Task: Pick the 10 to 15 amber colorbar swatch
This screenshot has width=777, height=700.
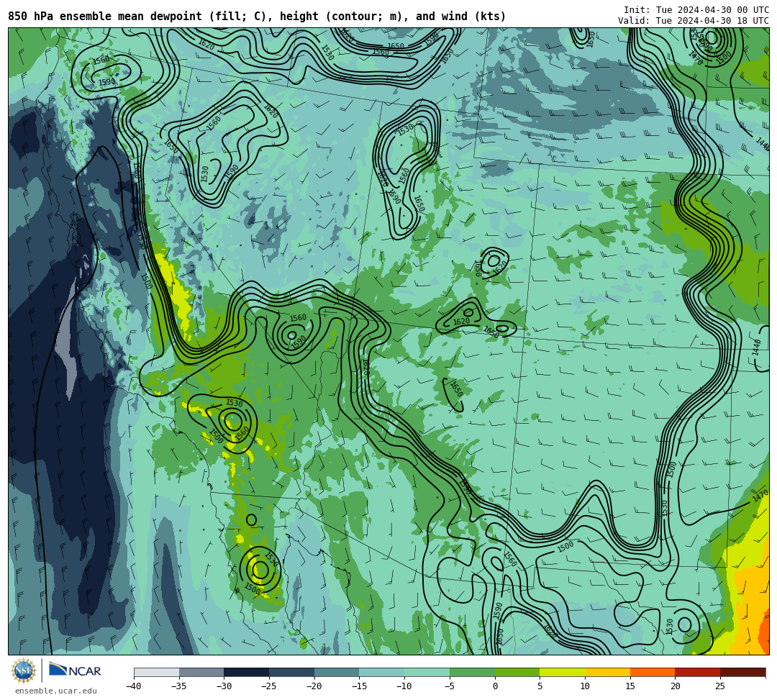Action: (x=607, y=672)
